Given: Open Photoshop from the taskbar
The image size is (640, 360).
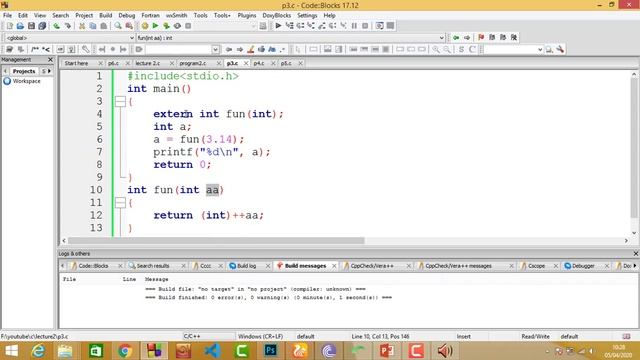Looking at the screenshot, I should pyautogui.click(x=270, y=351).
